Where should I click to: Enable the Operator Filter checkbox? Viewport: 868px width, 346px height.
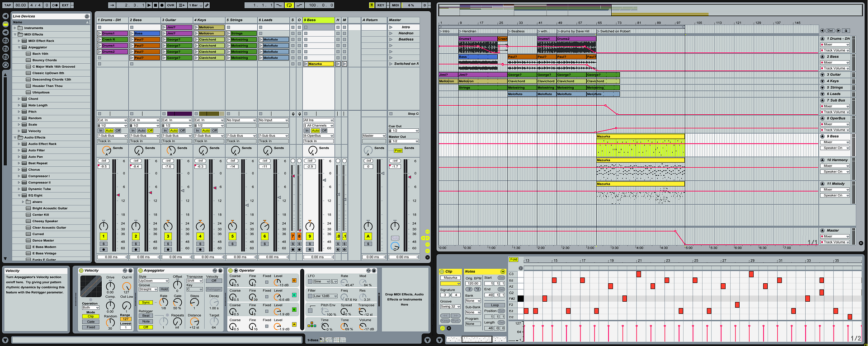[x=311, y=296]
